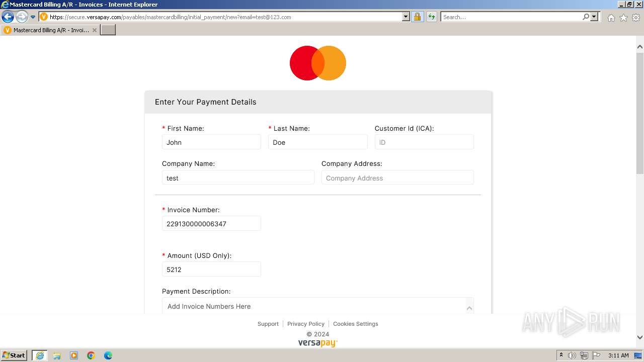Click the search magnifier icon
Screen dimensions: 644x362
tap(586, 17)
